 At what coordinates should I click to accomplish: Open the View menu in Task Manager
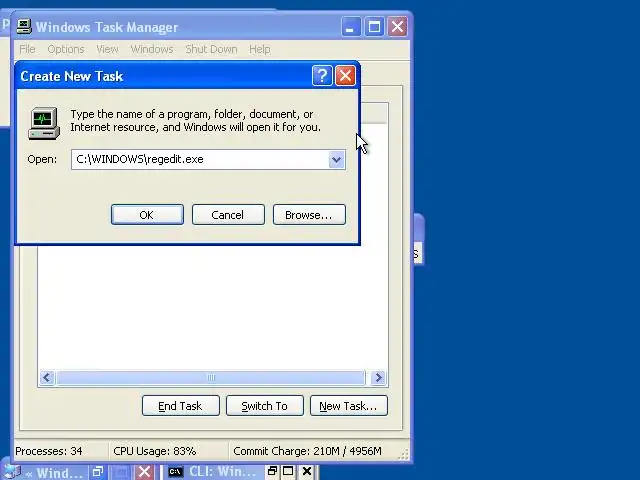107,49
